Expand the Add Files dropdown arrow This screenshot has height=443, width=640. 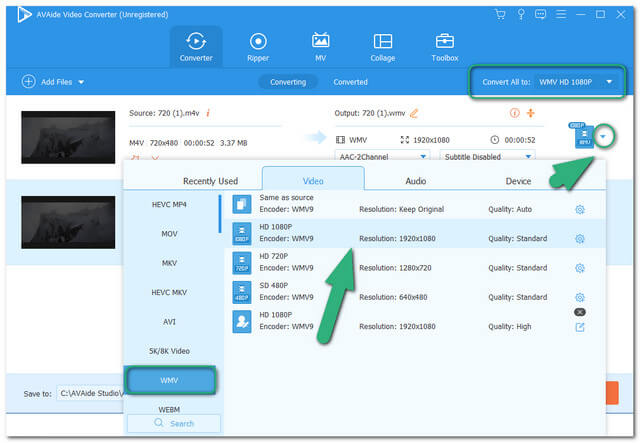(81, 82)
